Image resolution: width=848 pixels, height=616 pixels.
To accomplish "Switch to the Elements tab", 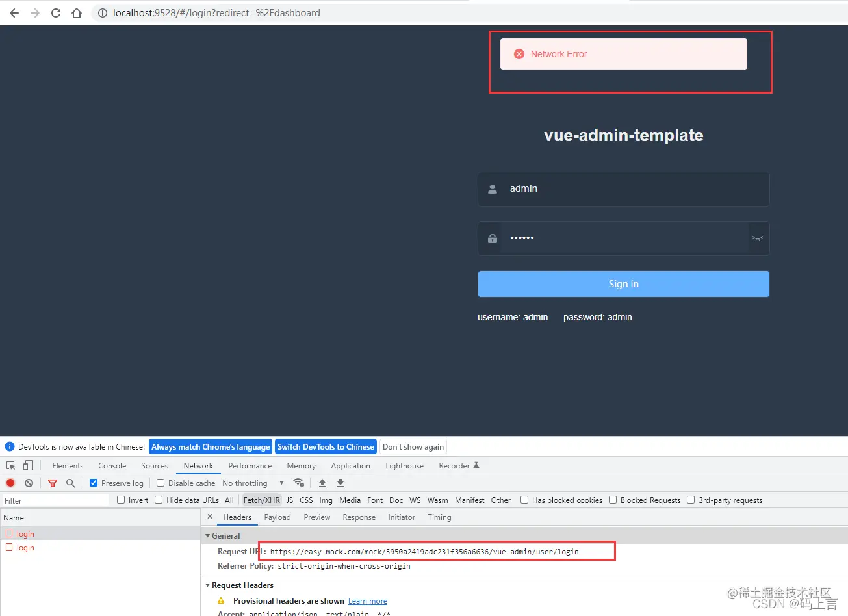I will click(68, 466).
